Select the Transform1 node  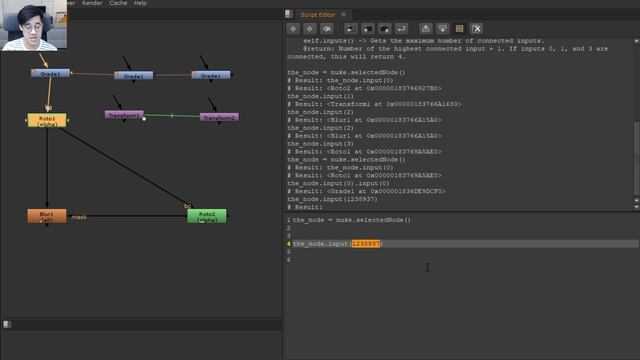[124, 115]
